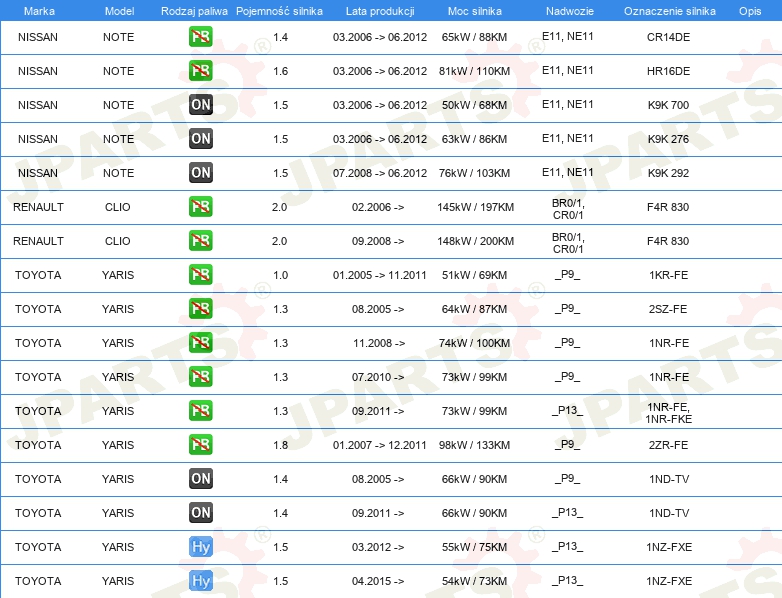Click petrol icon in Yaris 74kW / 100KM row

tap(200, 342)
